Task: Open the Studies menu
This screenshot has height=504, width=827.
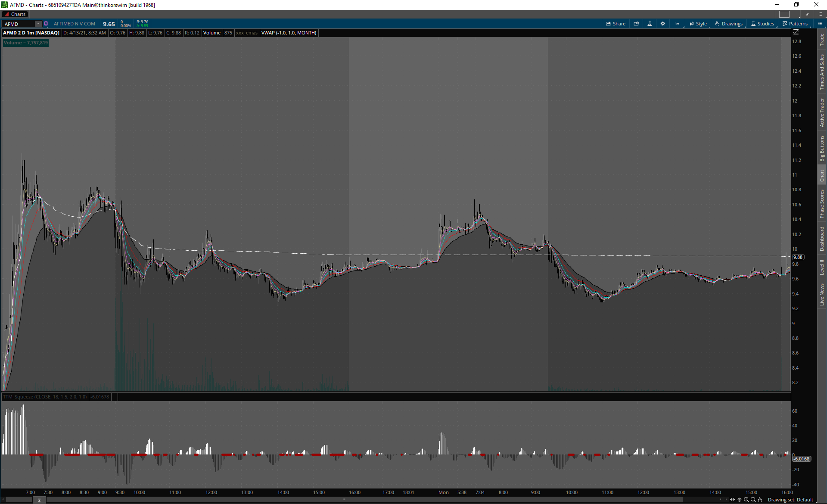Action: 762,24
